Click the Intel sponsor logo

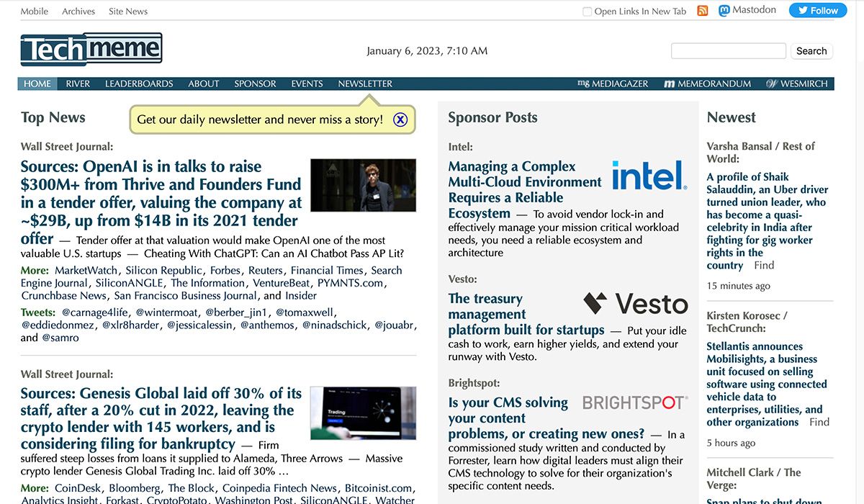pyautogui.click(x=649, y=176)
